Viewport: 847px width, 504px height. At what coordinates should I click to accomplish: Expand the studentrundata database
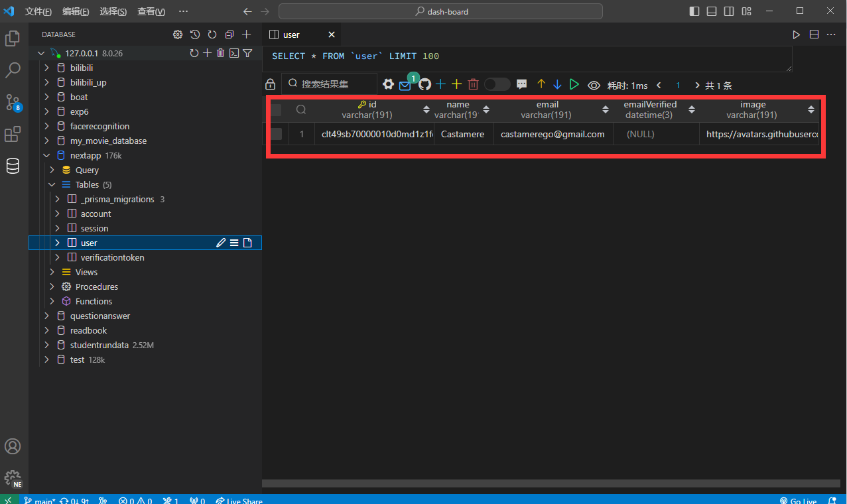coord(46,345)
